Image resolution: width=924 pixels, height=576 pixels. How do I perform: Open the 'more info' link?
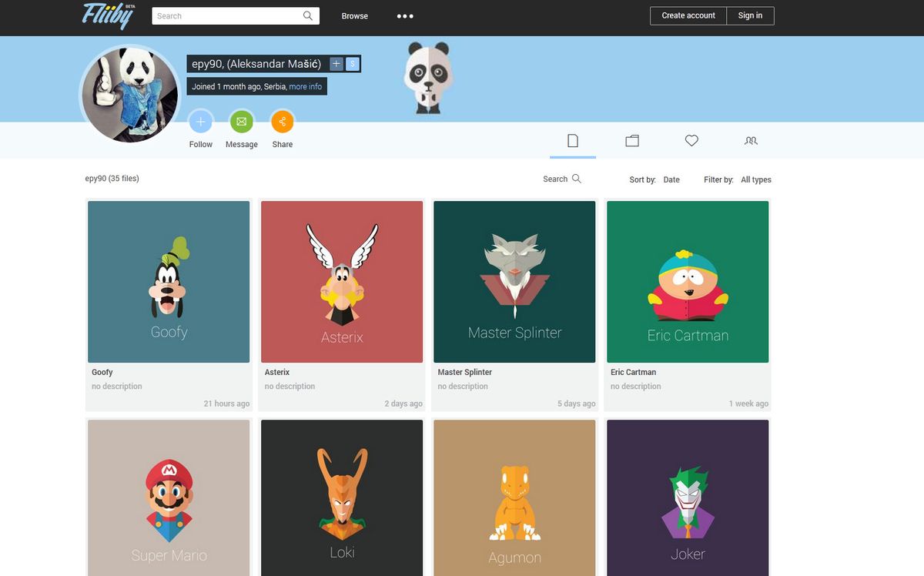(x=305, y=86)
